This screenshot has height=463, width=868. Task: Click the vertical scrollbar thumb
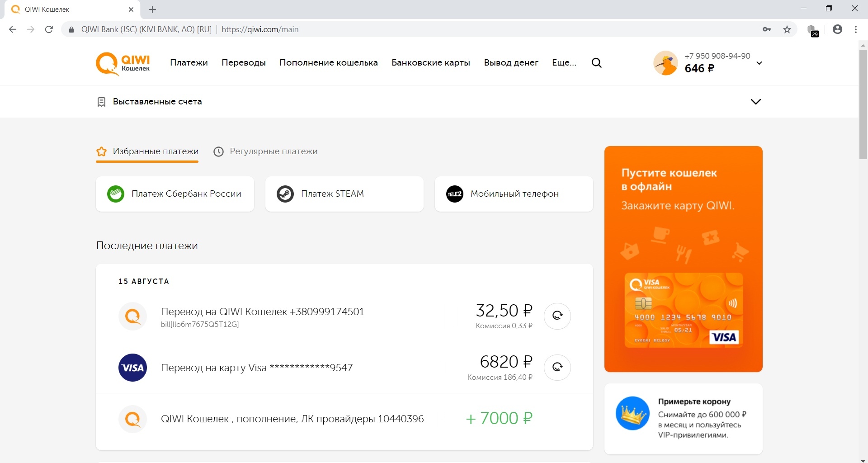[x=863, y=104]
